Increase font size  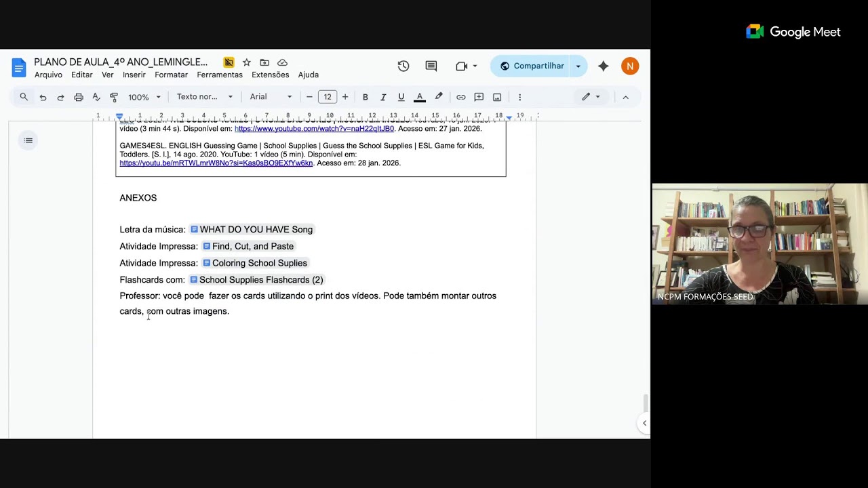pyautogui.click(x=345, y=97)
